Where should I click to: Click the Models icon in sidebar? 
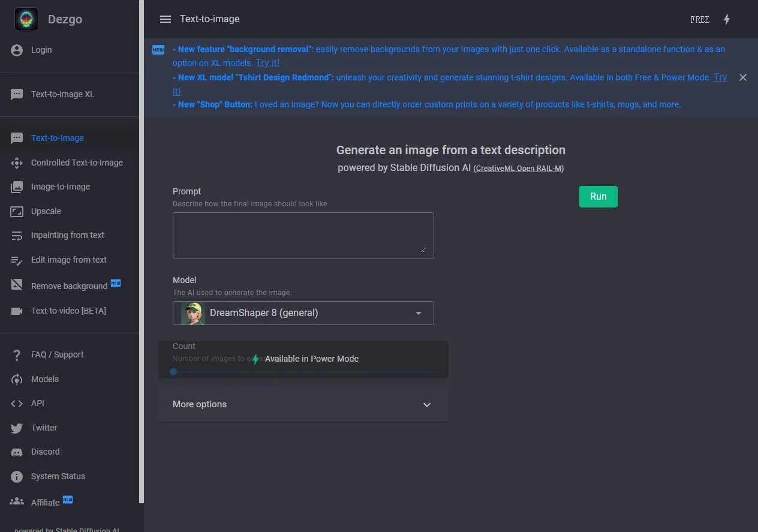pyautogui.click(x=17, y=379)
